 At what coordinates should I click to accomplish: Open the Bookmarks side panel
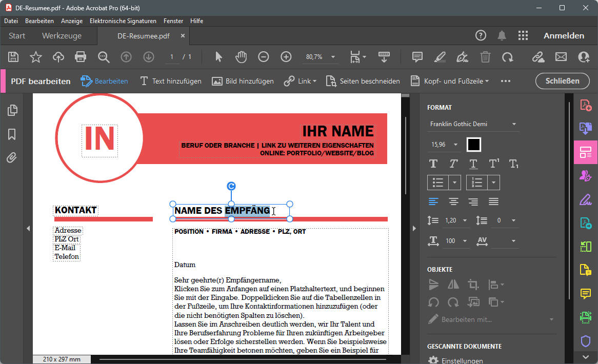(12, 134)
